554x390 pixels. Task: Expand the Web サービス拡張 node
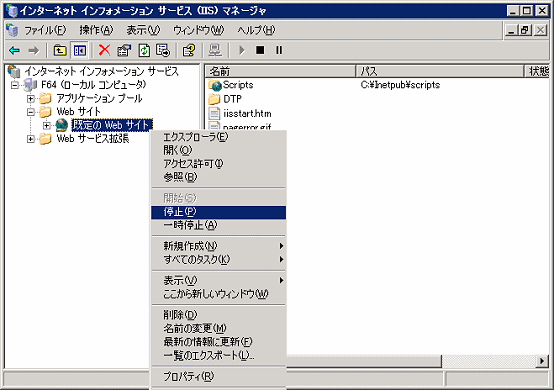[x=30, y=139]
